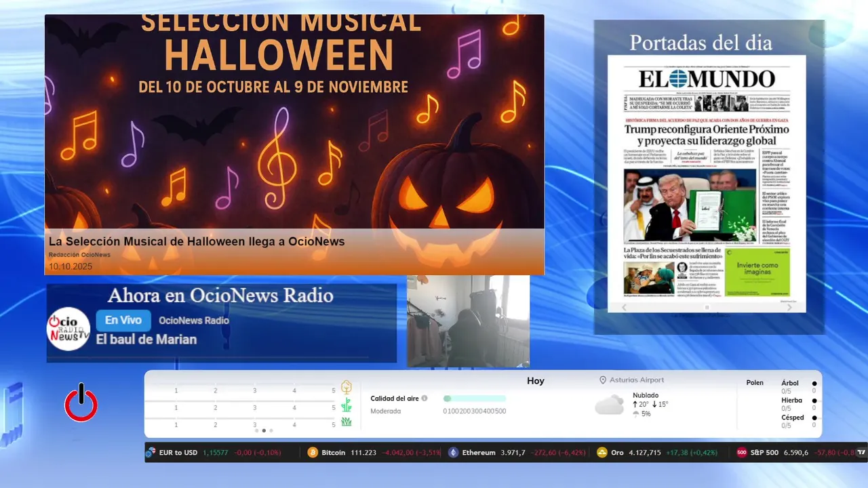Click the Moderada air quality value
The height and width of the screenshot is (488, 868).
(x=385, y=411)
